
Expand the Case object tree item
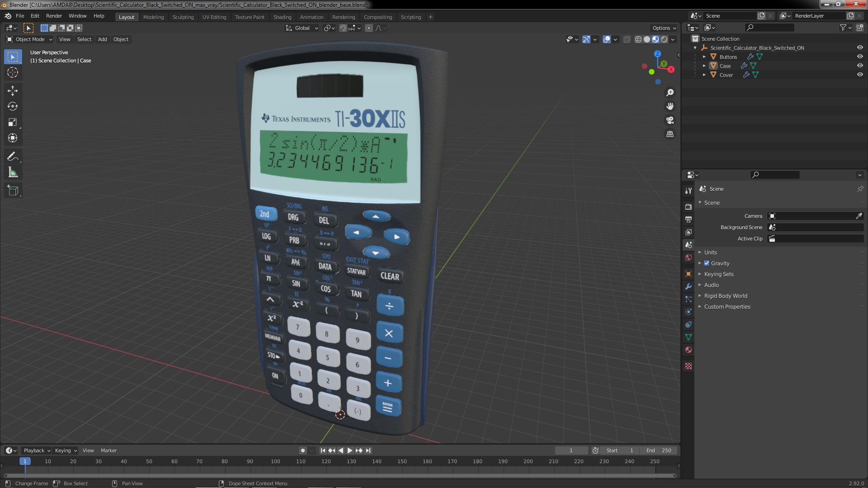[x=704, y=66]
